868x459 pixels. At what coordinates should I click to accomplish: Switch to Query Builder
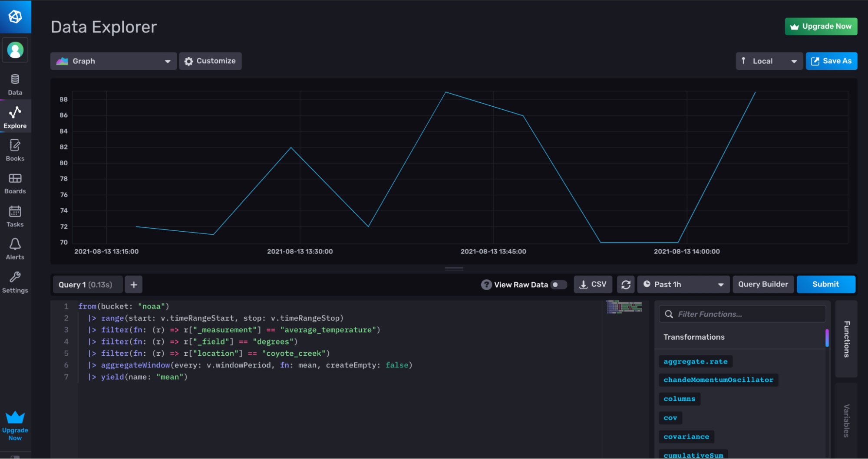pyautogui.click(x=763, y=285)
